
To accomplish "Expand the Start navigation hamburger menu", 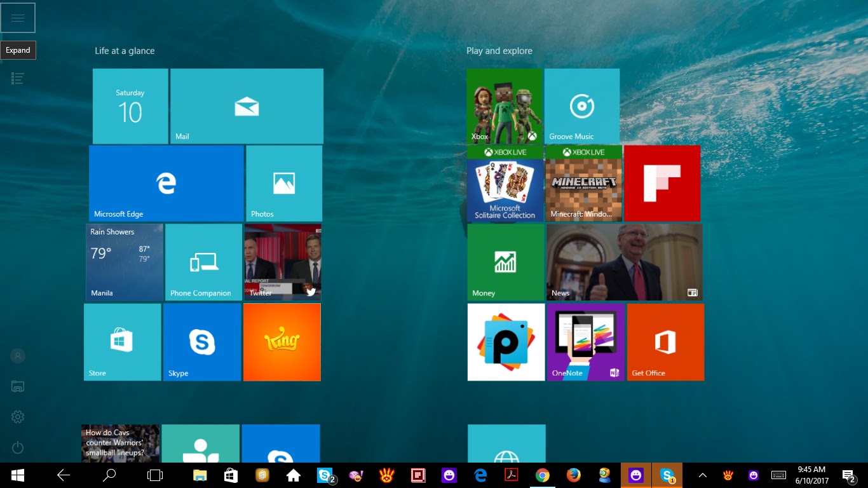I will pos(18,18).
